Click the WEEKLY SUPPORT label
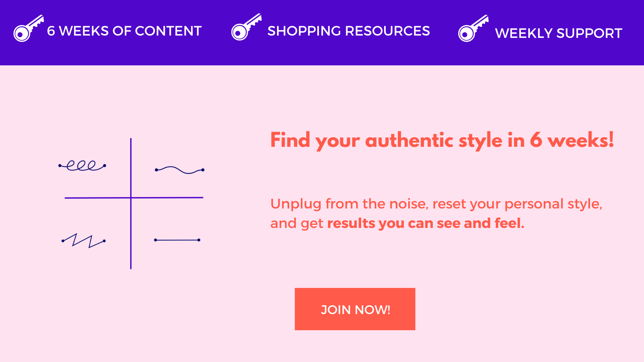 pyautogui.click(x=558, y=33)
